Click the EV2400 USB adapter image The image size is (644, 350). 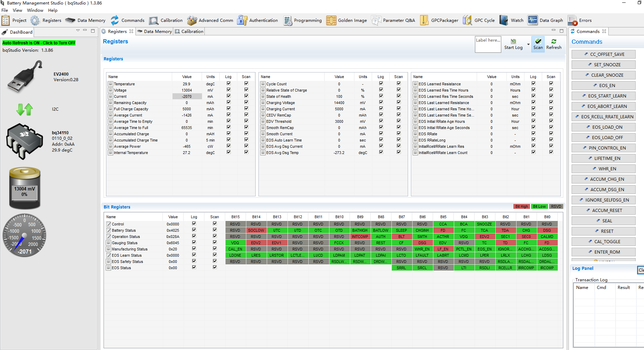tap(25, 76)
